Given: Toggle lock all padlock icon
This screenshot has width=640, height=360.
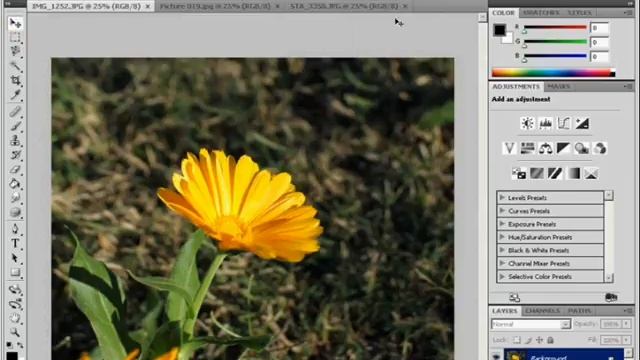Looking at the screenshot, I should point(550,340).
